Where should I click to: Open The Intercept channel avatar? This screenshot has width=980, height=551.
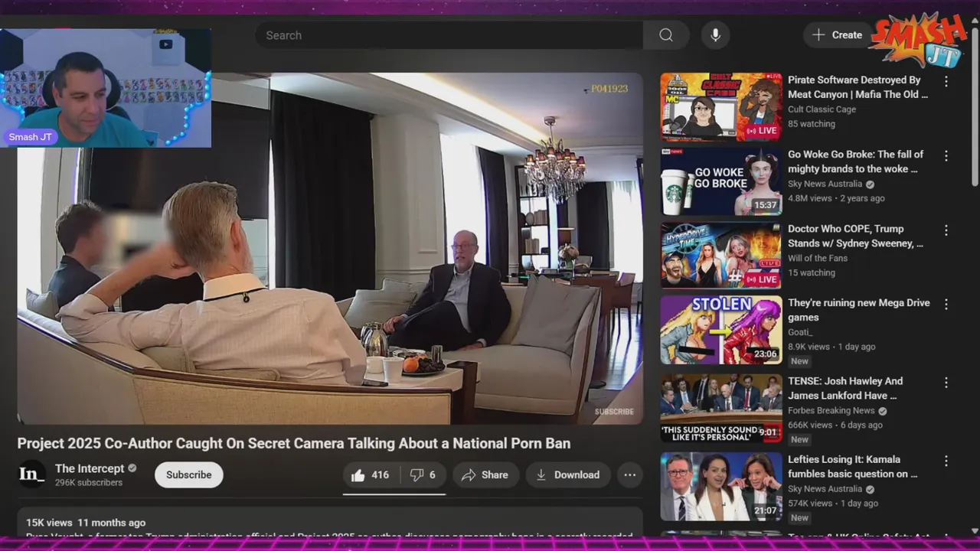[x=31, y=474]
